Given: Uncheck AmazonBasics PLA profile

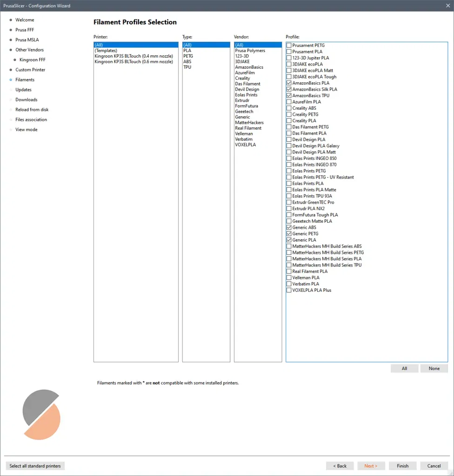Looking at the screenshot, I should [x=289, y=83].
